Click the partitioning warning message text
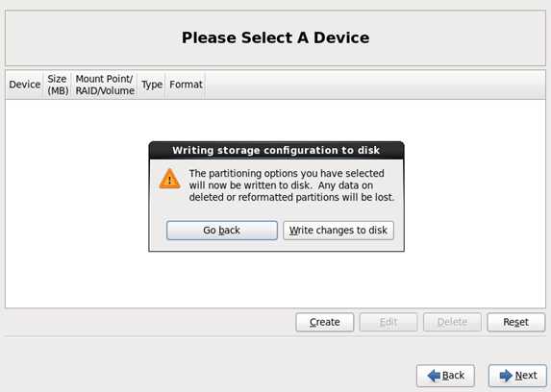This screenshot has height=392, width=551. pyautogui.click(x=291, y=185)
